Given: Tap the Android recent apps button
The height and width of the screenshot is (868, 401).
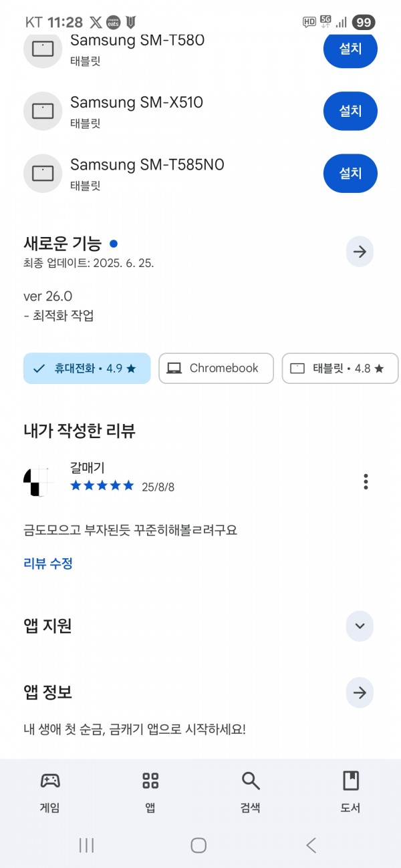Looking at the screenshot, I should [x=86, y=845].
